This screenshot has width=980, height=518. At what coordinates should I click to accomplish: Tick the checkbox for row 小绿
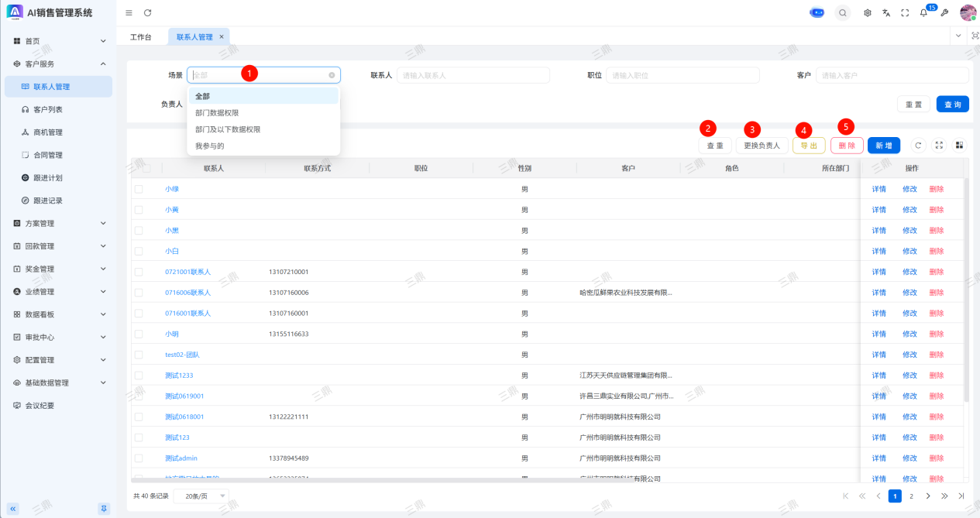pyautogui.click(x=139, y=189)
